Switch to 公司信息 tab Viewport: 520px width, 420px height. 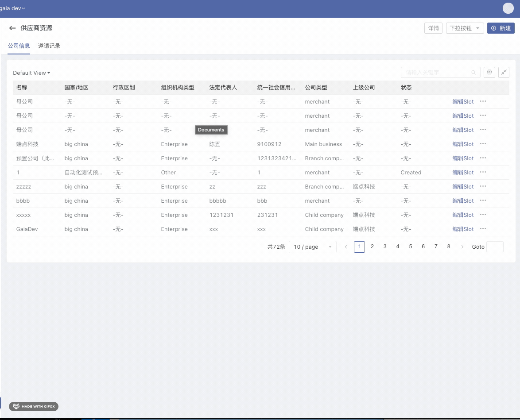(19, 46)
